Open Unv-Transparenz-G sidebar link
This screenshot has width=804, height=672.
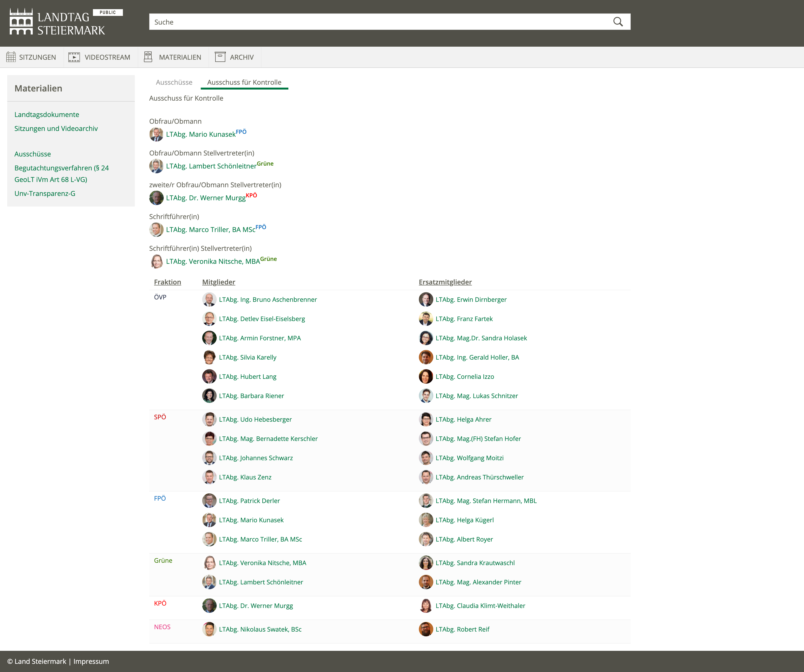pos(45,193)
